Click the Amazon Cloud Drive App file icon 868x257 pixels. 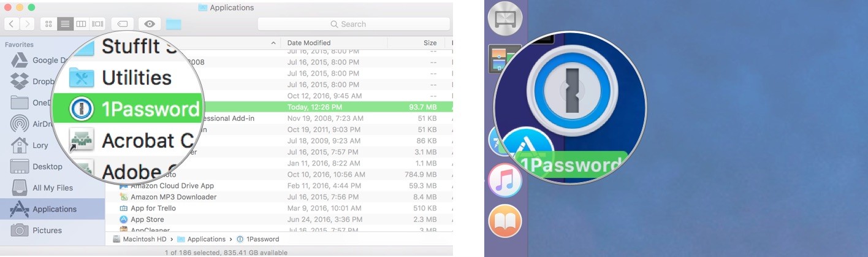point(123,186)
